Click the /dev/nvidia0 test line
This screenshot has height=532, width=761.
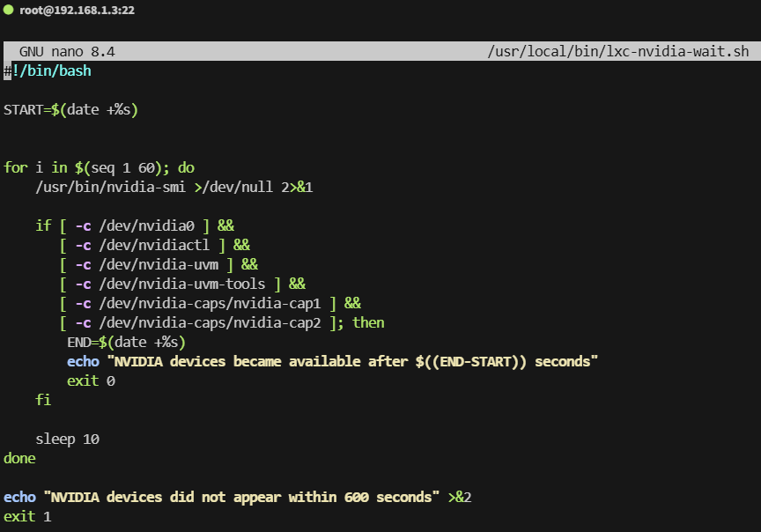(135, 226)
